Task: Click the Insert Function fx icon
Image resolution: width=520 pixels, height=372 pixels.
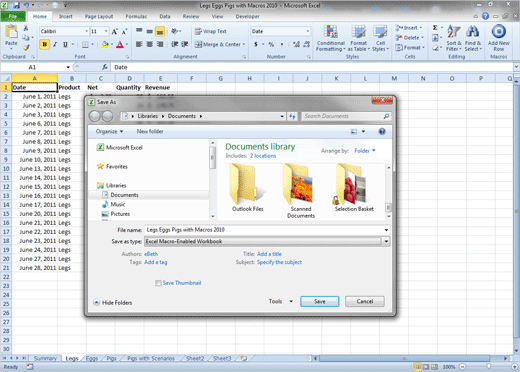Action: (105, 67)
